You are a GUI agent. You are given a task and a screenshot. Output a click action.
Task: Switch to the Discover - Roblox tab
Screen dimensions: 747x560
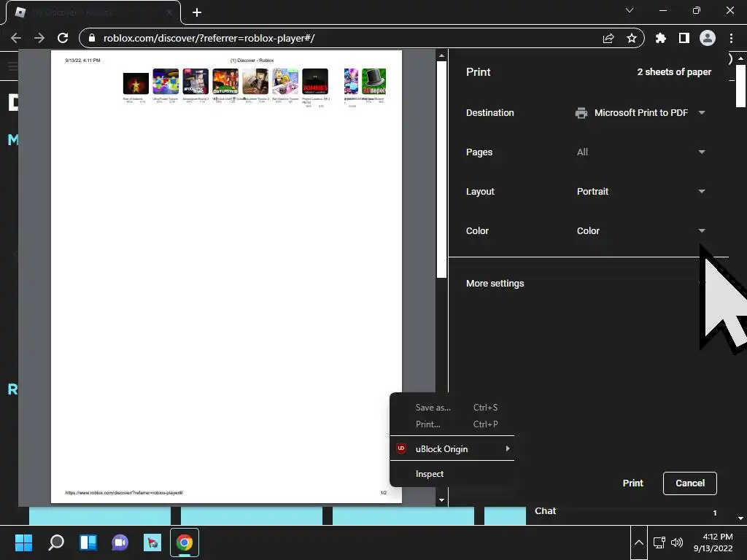point(93,12)
